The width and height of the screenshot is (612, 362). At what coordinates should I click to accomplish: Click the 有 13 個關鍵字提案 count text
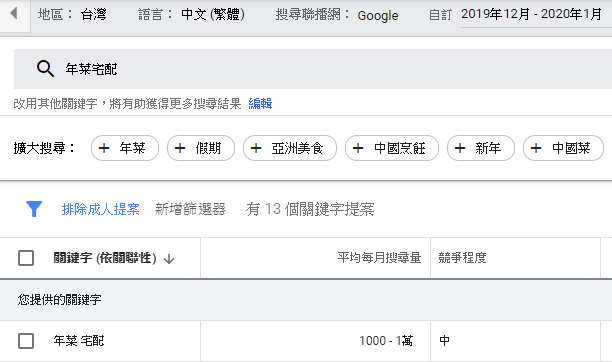pyautogui.click(x=310, y=209)
